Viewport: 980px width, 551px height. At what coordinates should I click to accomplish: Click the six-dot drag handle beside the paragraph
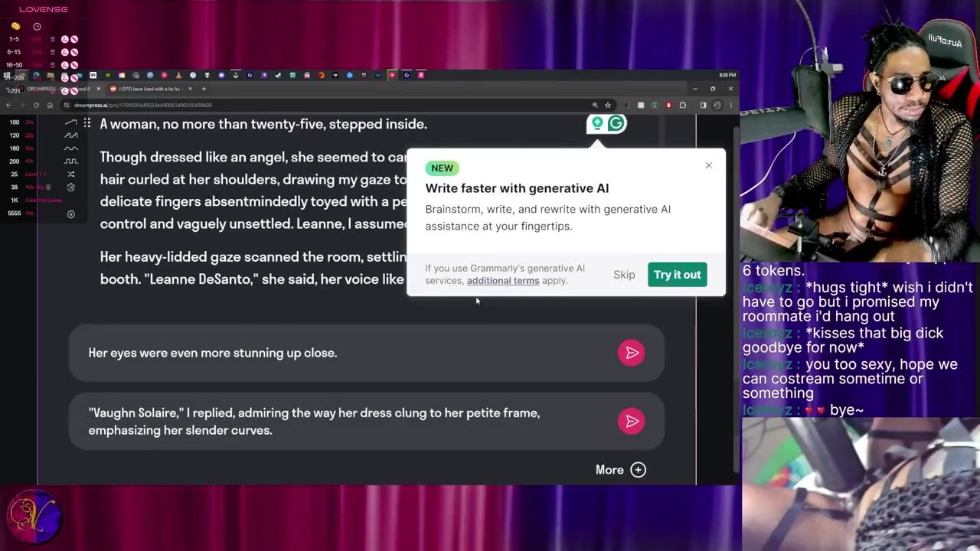87,123
